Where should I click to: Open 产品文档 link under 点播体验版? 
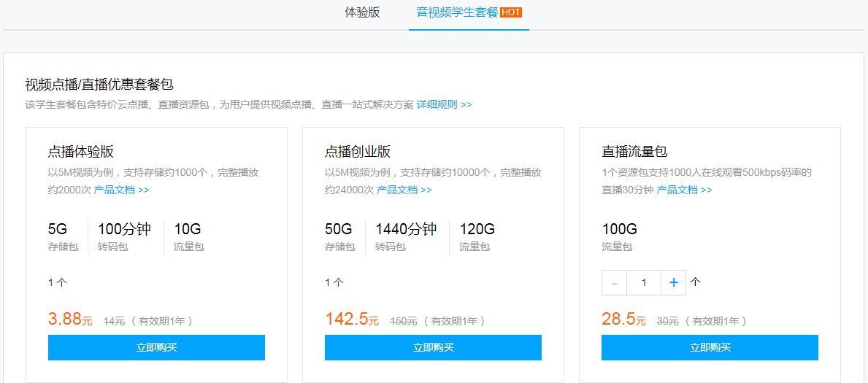(x=121, y=190)
